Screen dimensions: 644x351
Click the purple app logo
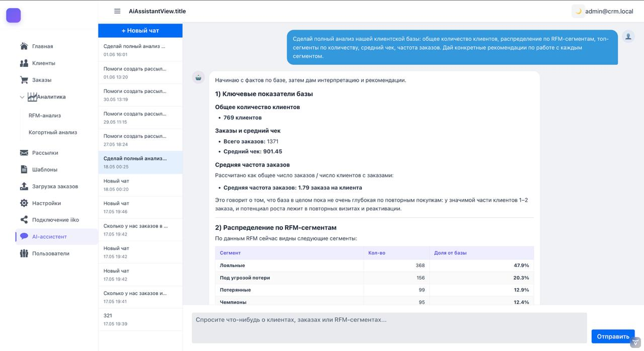14,16
